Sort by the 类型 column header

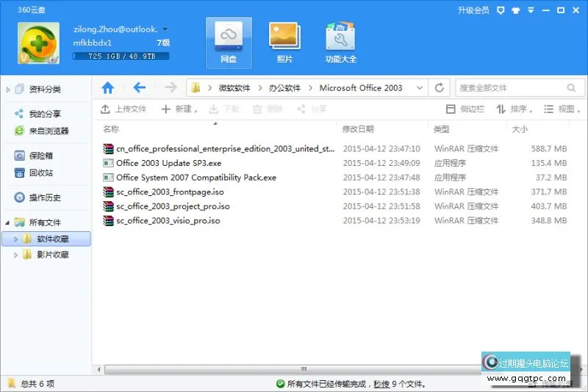(x=442, y=129)
